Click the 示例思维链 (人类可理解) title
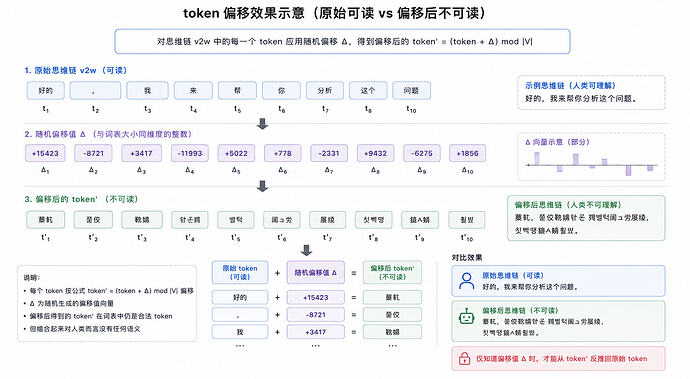Image resolution: width=690 pixels, height=379 pixels. [x=570, y=86]
